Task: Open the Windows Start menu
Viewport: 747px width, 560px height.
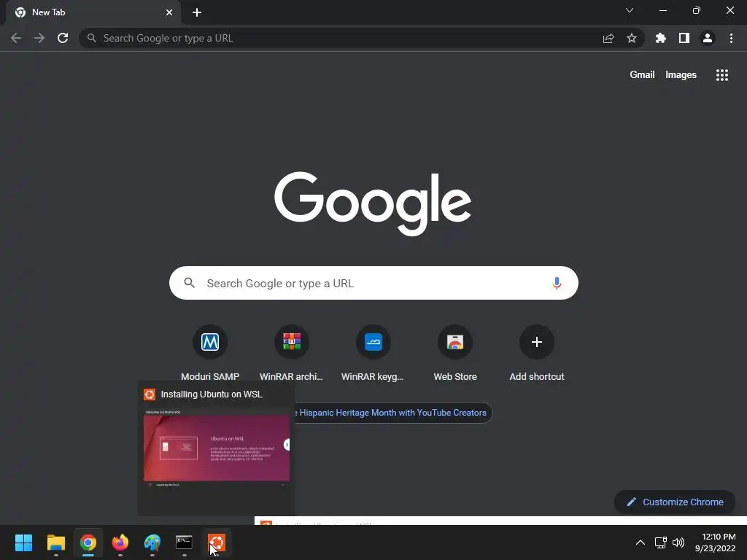Action: pos(23,542)
